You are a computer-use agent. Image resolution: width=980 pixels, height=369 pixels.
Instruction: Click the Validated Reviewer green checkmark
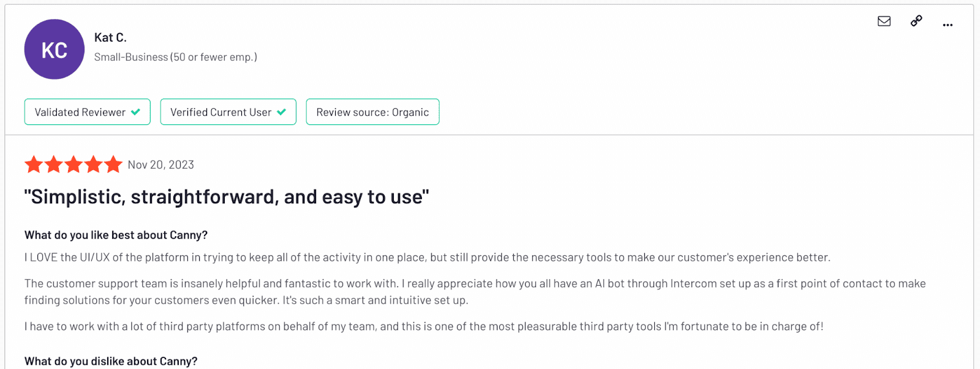(x=135, y=112)
